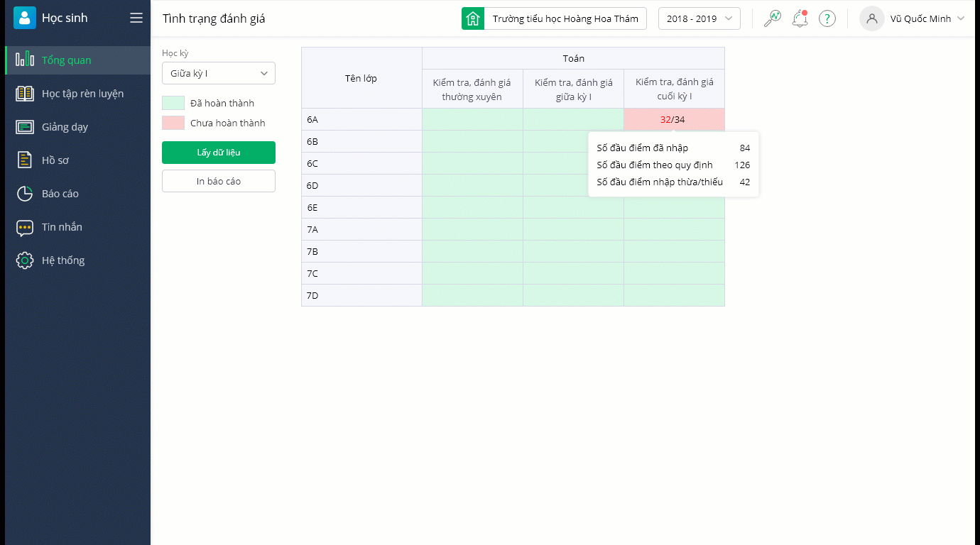This screenshot has height=545, width=980.
Task: Collapse sidebar with hamburger menu
Action: click(x=136, y=18)
